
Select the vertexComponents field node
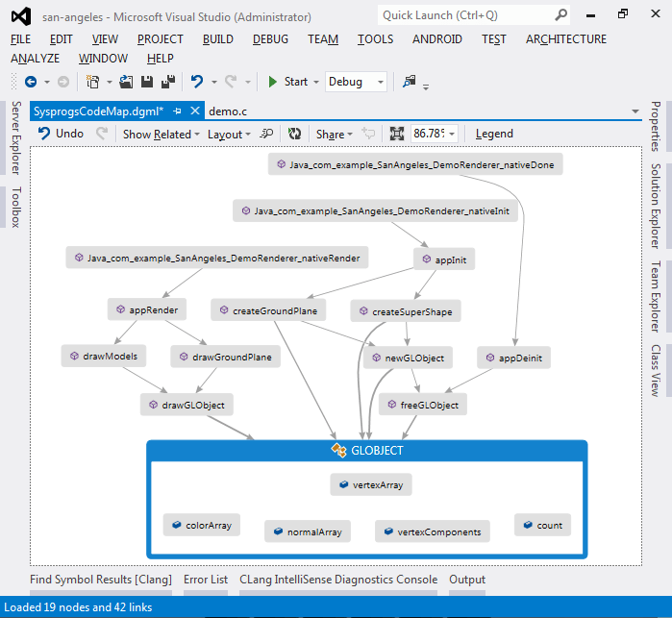(432, 531)
